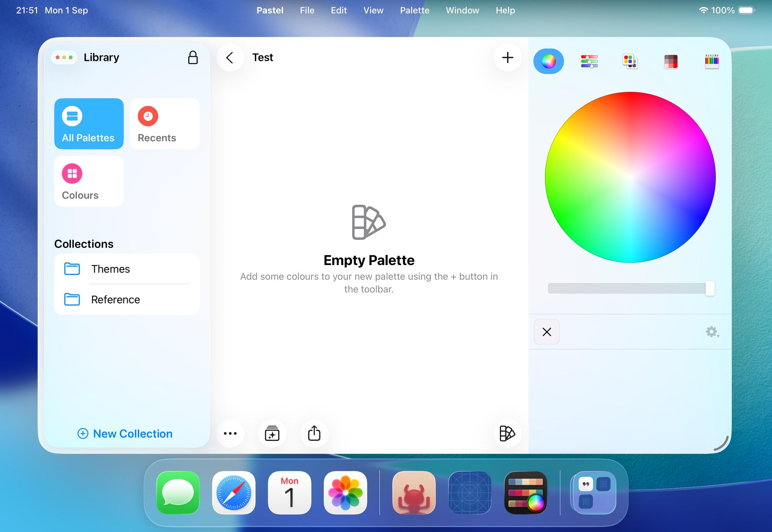Open the colour palettes picker tab
The height and width of the screenshot is (532, 772).
[630, 61]
